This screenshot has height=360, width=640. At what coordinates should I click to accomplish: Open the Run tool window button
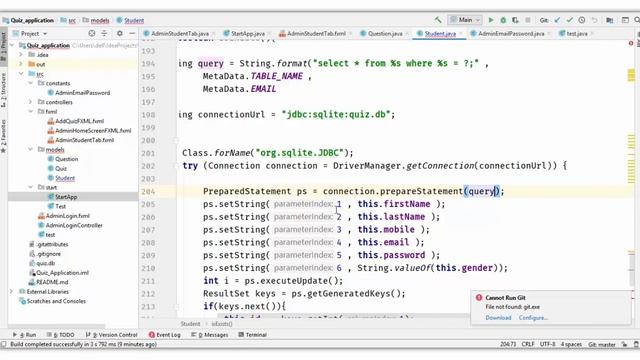[24, 335]
